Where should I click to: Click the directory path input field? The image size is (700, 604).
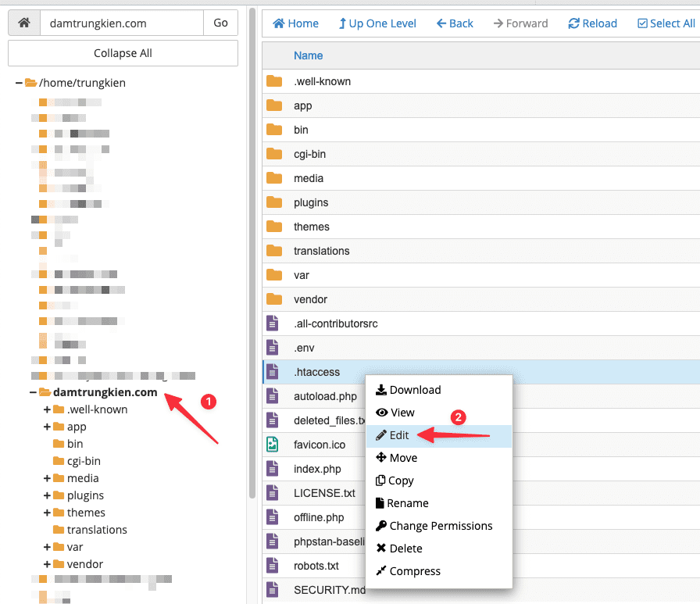coord(121,23)
